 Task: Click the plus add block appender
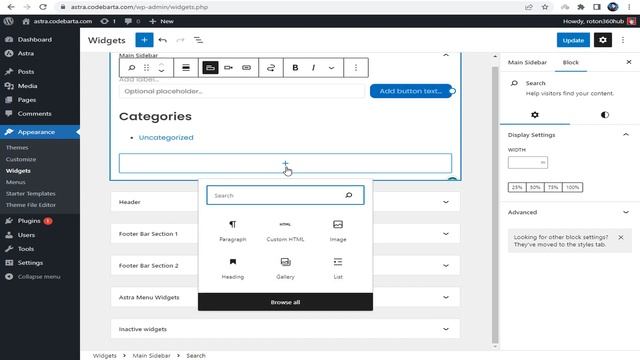tap(285, 163)
